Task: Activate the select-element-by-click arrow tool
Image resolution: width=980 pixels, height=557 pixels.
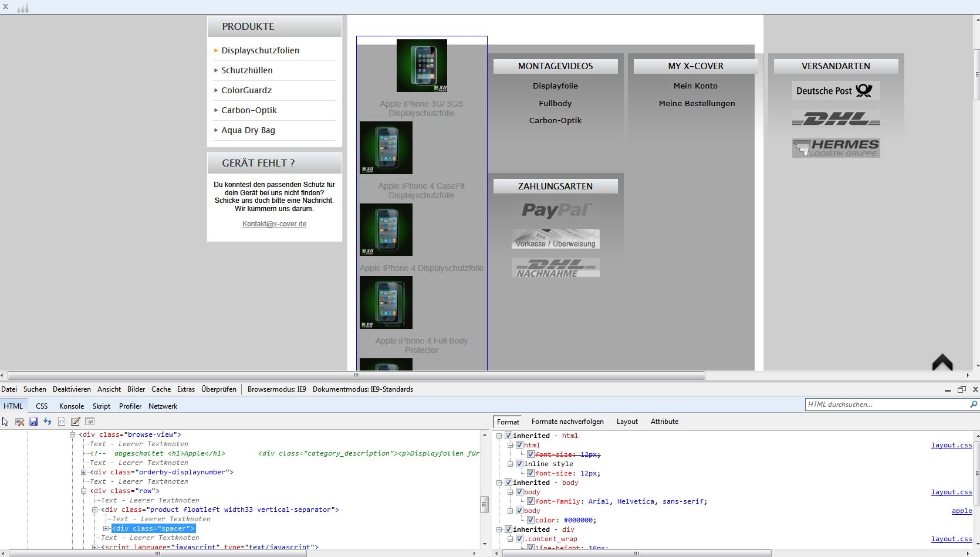Action: tap(5, 422)
